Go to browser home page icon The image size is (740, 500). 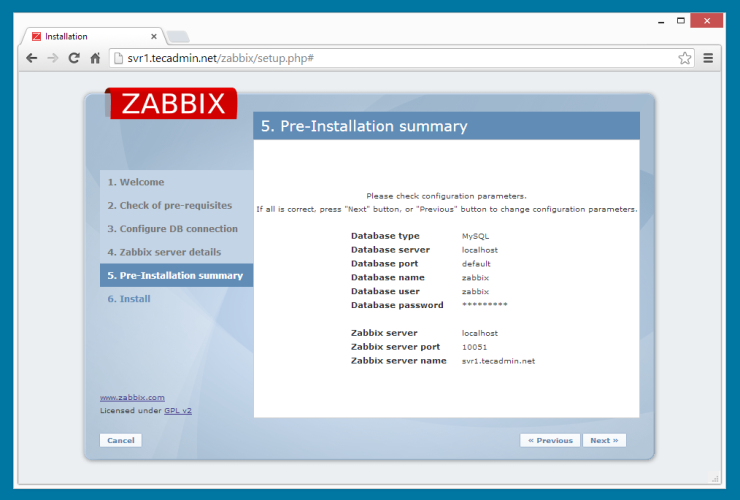tap(95, 58)
